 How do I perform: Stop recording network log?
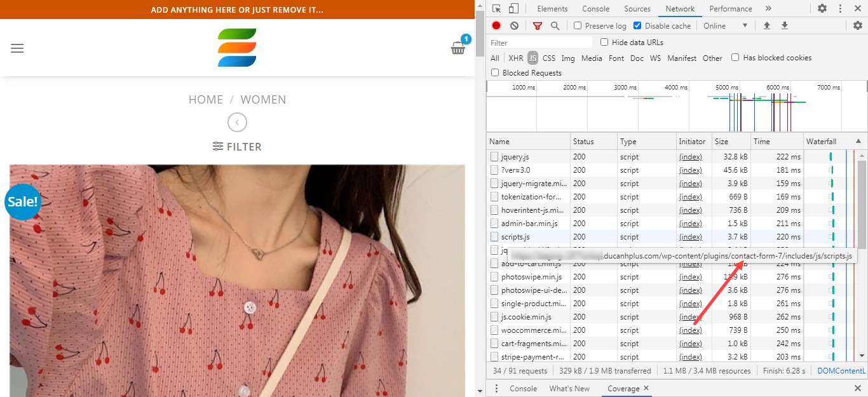pos(496,26)
